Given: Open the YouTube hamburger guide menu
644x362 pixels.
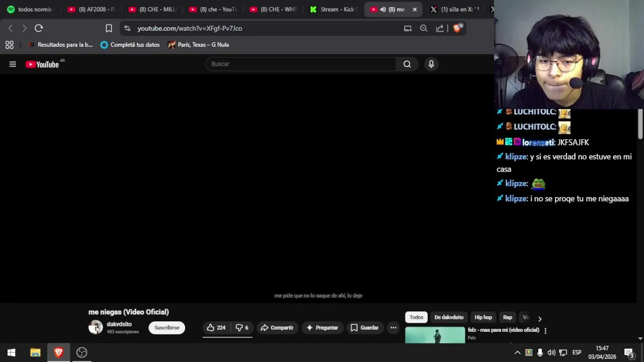Looking at the screenshot, I should pos(13,64).
